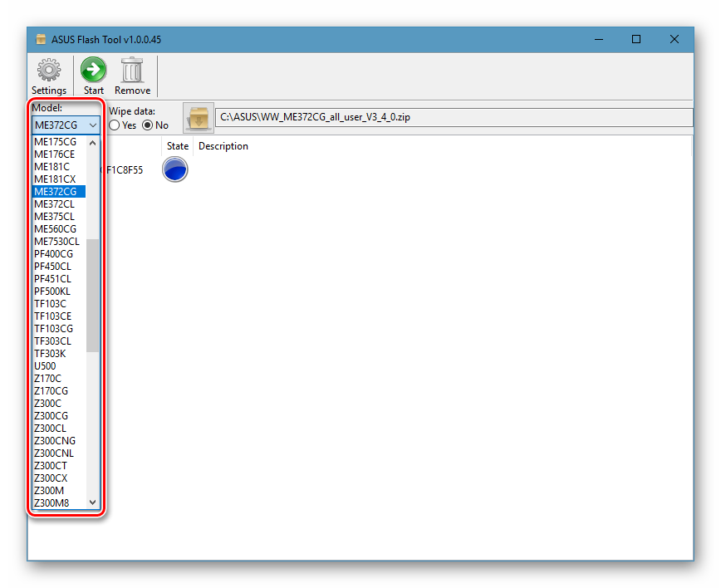Select highlighted ME372CG in model list
The width and height of the screenshot is (721, 588).
tap(59, 191)
